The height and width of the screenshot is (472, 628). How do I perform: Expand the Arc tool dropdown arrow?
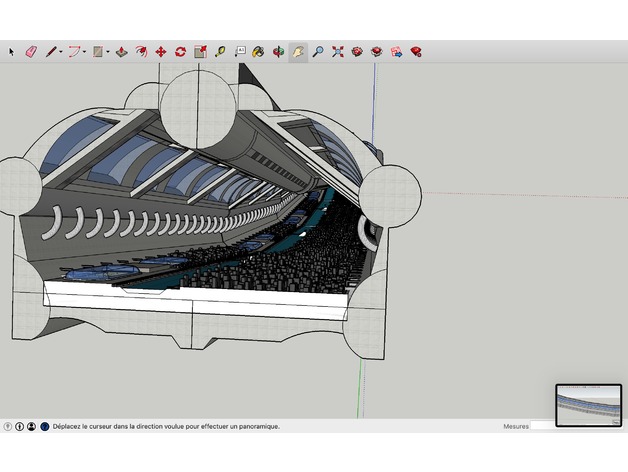[x=85, y=52]
